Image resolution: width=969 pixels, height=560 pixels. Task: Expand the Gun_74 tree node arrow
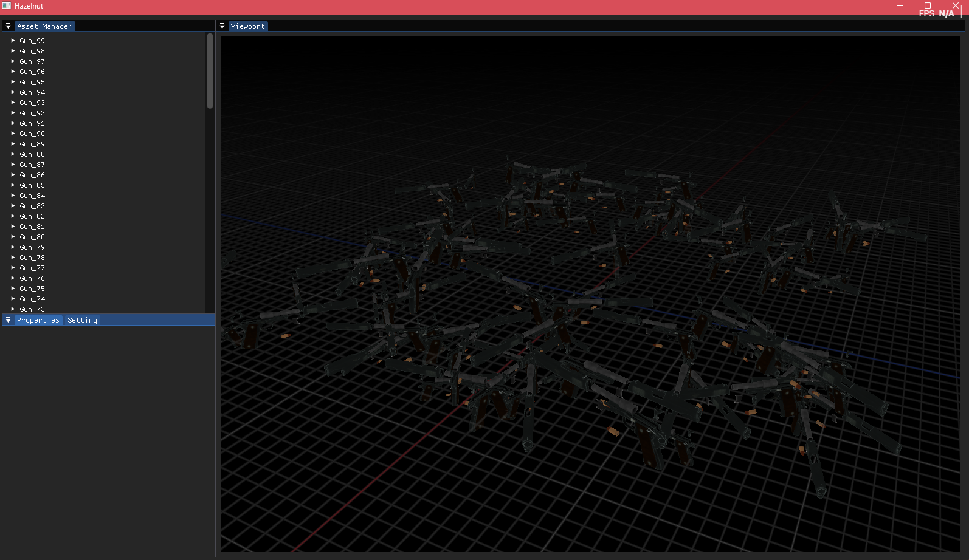13,299
